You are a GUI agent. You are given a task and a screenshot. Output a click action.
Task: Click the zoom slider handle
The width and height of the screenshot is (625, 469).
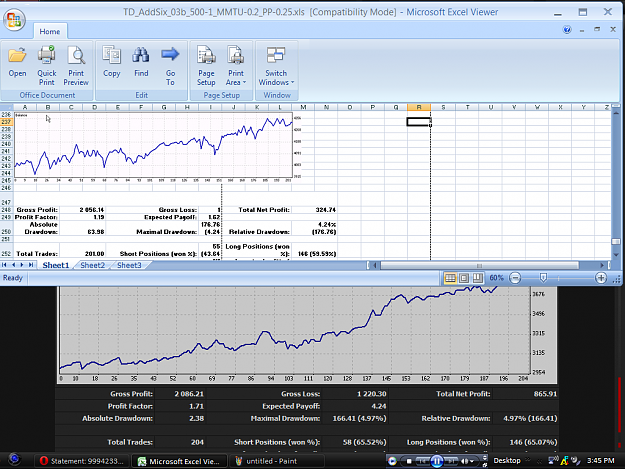point(543,278)
